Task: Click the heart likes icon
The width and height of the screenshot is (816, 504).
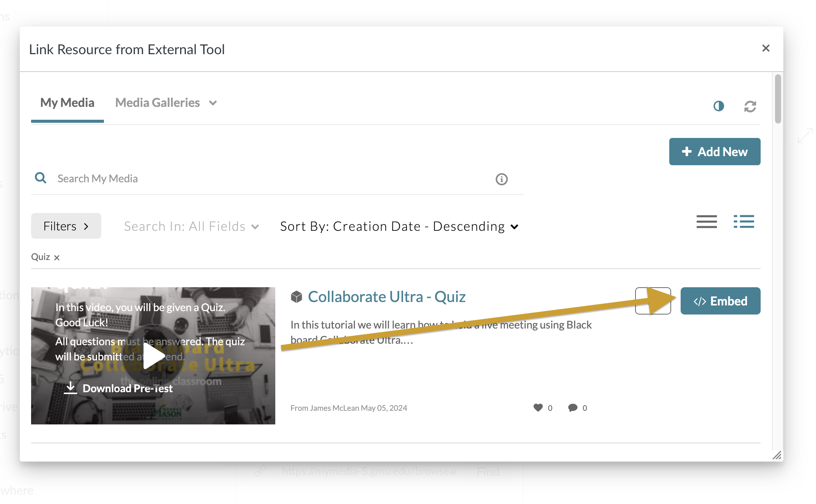Action: pos(538,407)
